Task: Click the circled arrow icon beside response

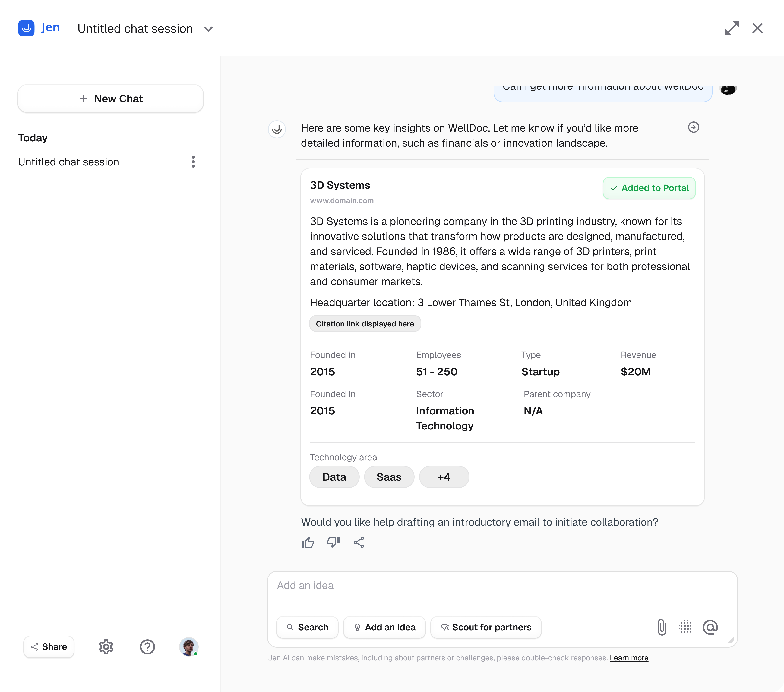Action: [x=694, y=127]
